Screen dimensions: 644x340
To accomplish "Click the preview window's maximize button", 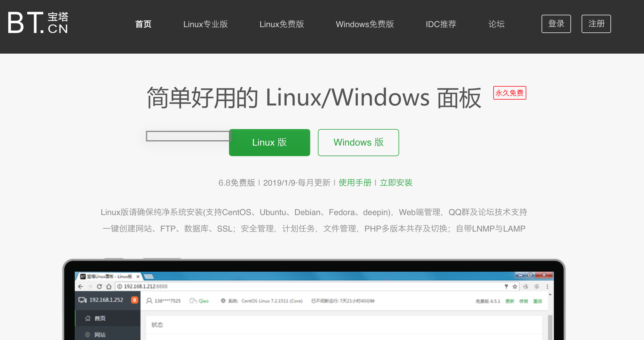I will tap(530, 275).
